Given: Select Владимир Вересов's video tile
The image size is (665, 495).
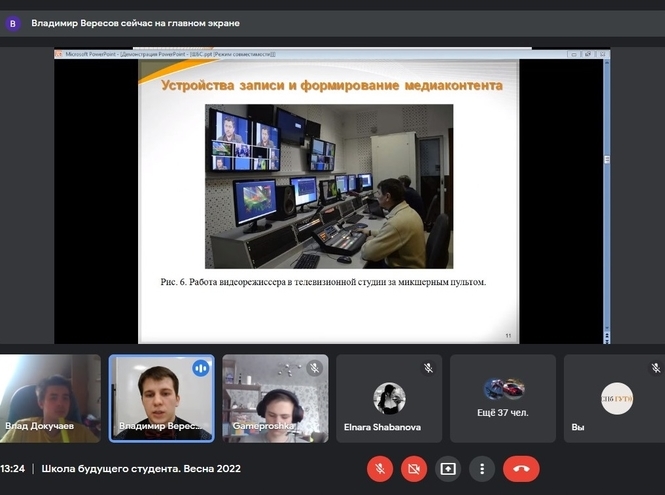Looking at the screenshot, I should pos(161,400).
